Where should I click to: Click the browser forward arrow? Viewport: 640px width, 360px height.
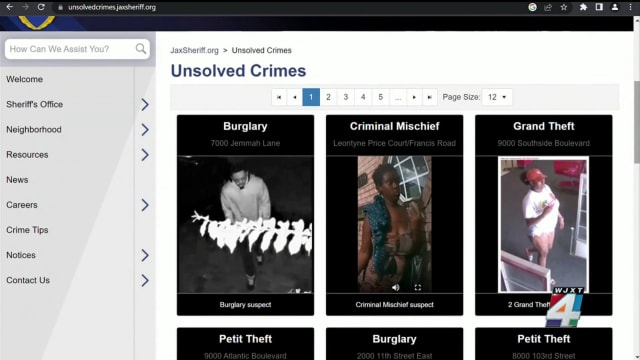pos(25,7)
